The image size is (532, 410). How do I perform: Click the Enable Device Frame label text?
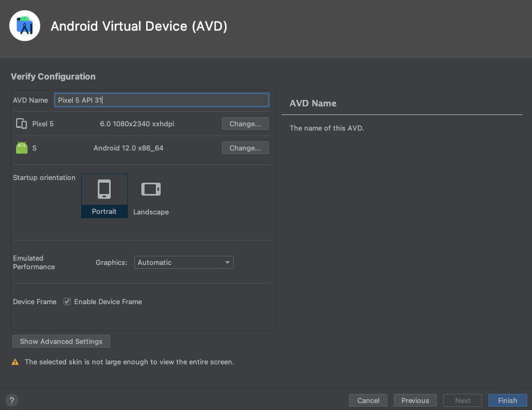pos(108,301)
